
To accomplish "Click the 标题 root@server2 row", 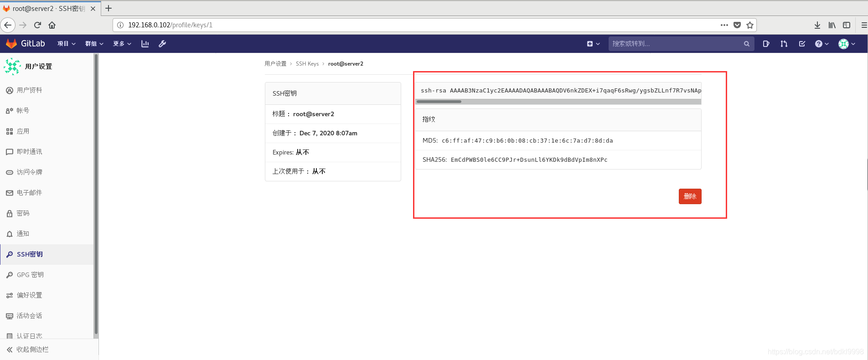I will point(333,114).
